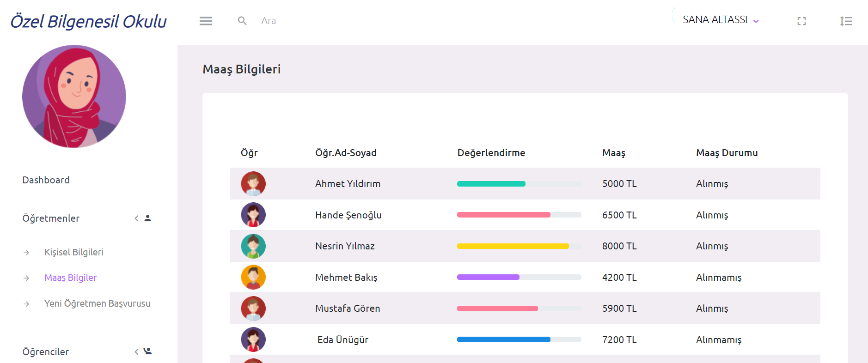868x363 pixels.
Task: Open the right settings panel icon
Action: click(x=846, y=21)
